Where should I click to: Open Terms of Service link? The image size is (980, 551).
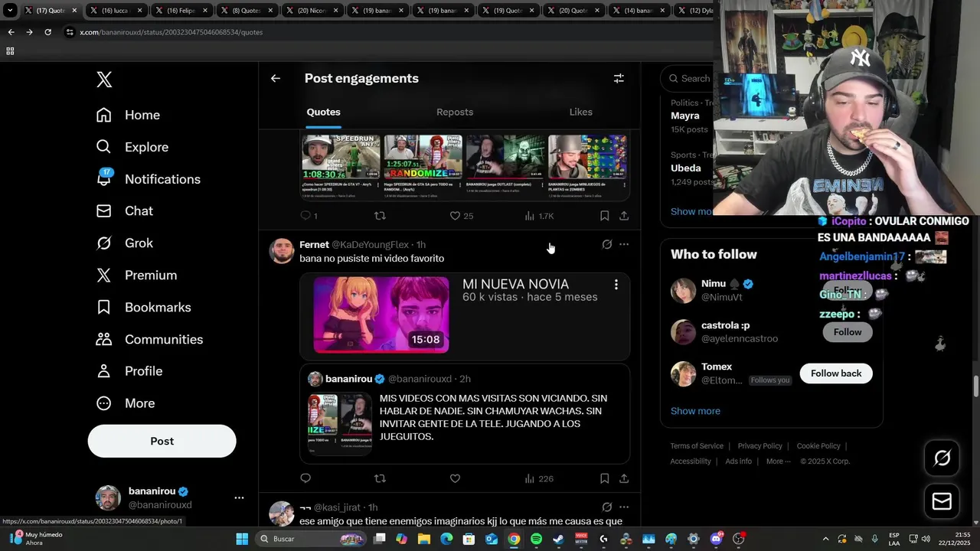pos(697,446)
